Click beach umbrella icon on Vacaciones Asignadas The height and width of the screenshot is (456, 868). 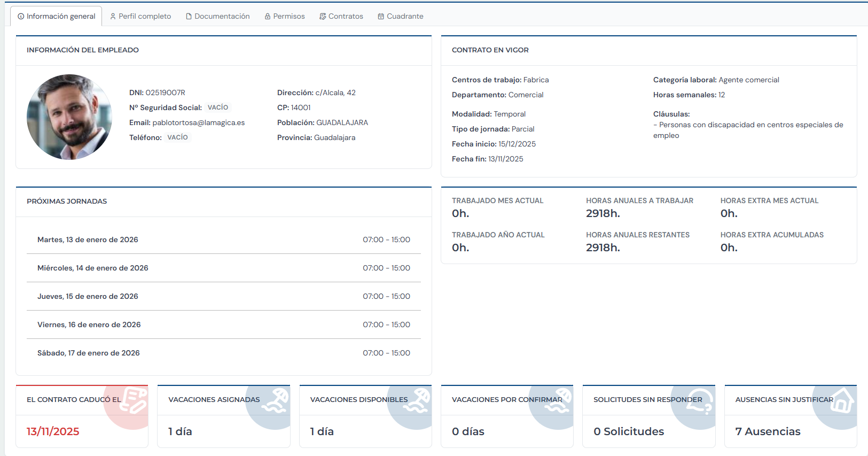275,400
